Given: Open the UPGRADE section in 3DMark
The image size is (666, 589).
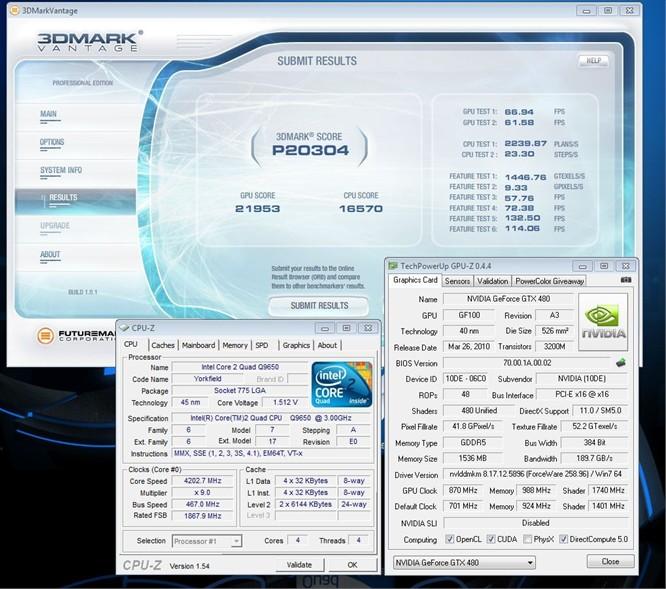Looking at the screenshot, I should pyautogui.click(x=55, y=226).
